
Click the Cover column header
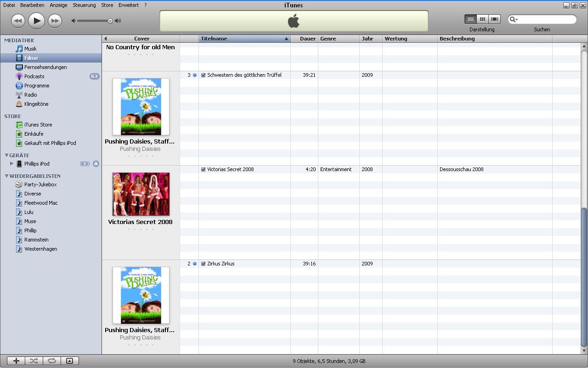click(141, 39)
